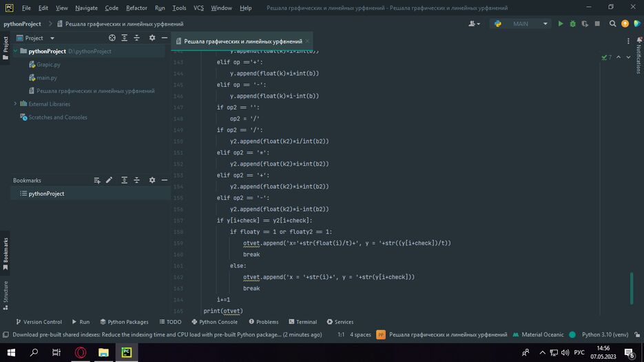Run the MAIN configuration with green play
The height and width of the screenshot is (362, 644).
click(x=560, y=24)
